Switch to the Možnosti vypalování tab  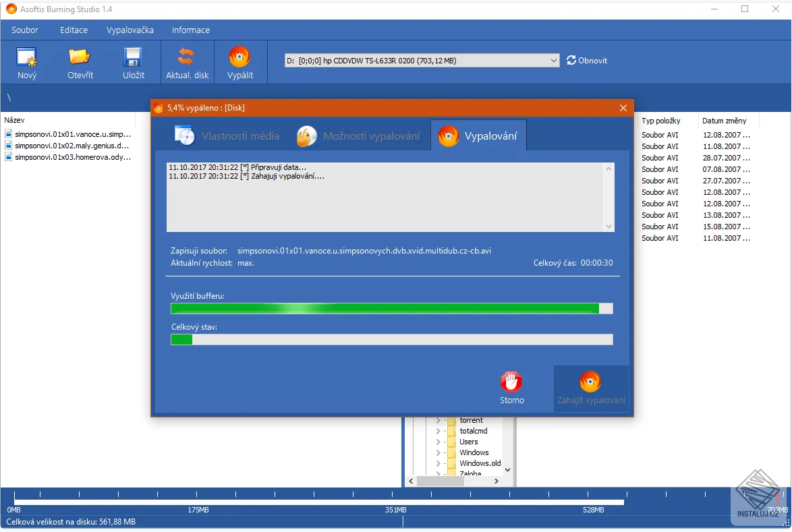359,136
